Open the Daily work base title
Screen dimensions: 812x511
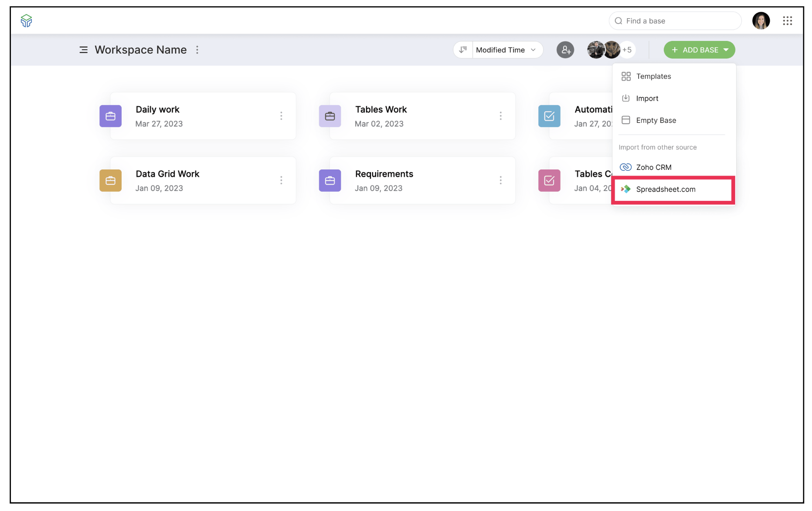[157, 109]
